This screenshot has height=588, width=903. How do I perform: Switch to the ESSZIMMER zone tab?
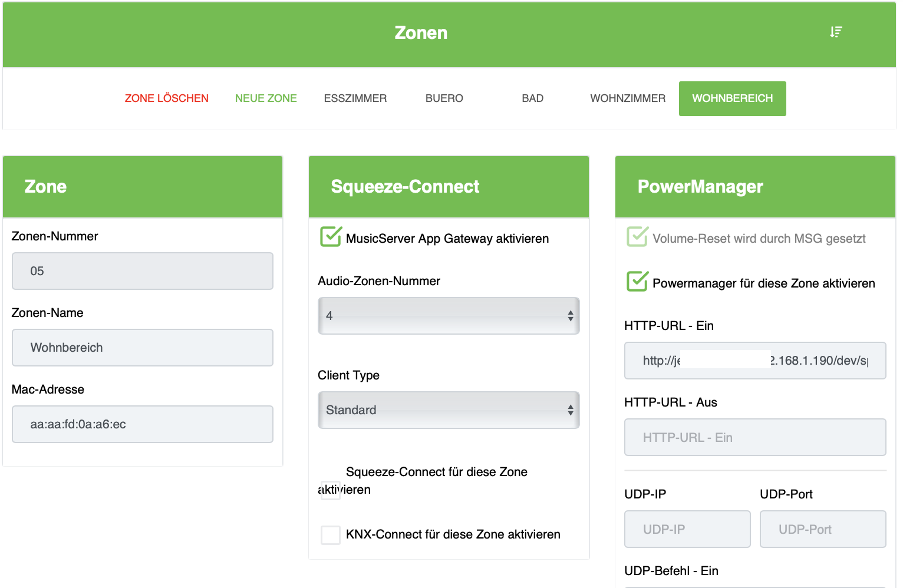[355, 98]
